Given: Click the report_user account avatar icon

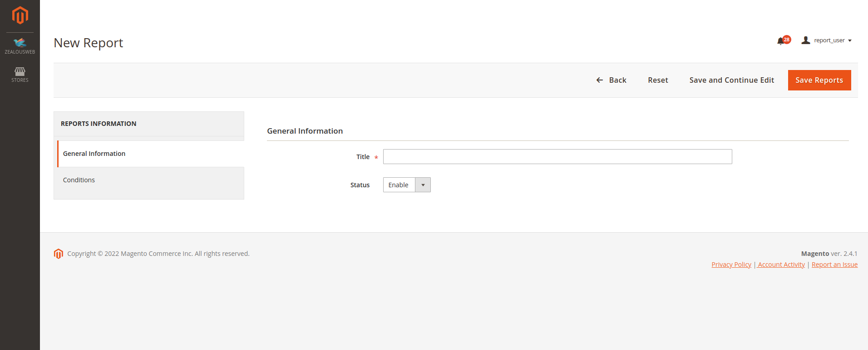Looking at the screenshot, I should pyautogui.click(x=806, y=40).
